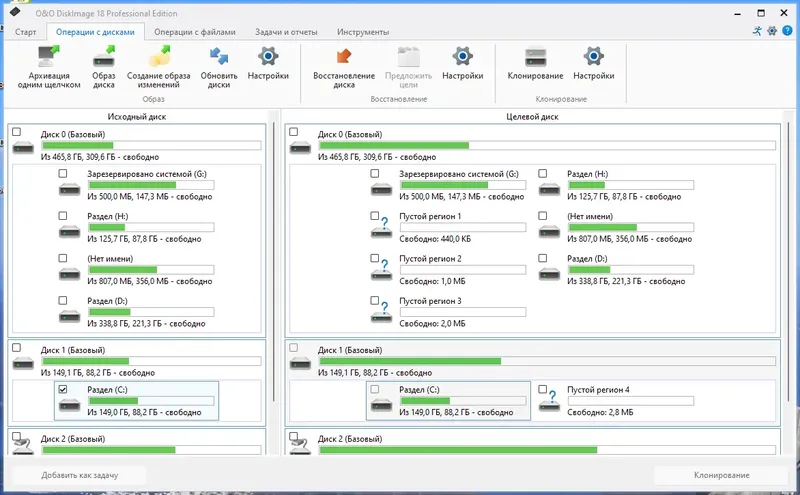Viewport: 800px width, 495px height.
Task: Click source (Нет имени) partition label
Action: coord(110,259)
